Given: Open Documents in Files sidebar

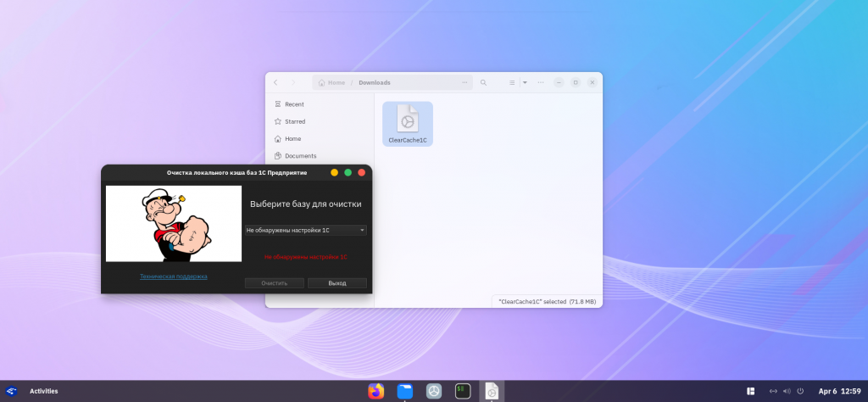Looking at the screenshot, I should 320,155.
